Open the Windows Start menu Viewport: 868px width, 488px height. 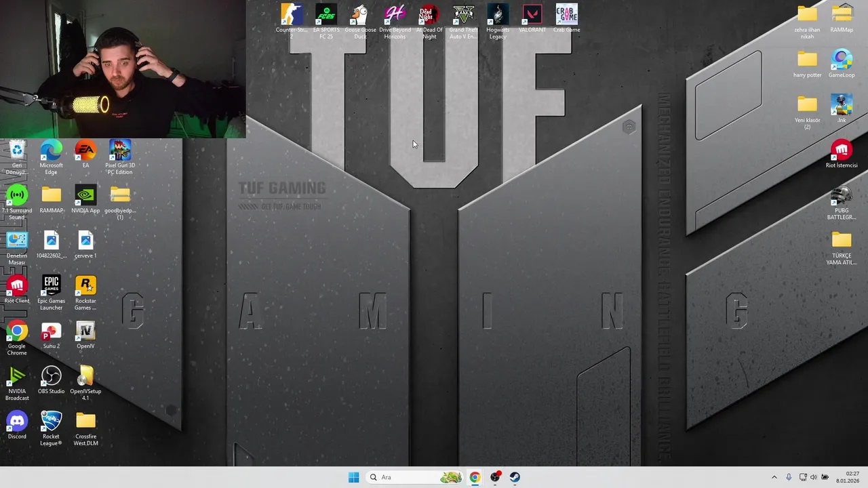353,477
